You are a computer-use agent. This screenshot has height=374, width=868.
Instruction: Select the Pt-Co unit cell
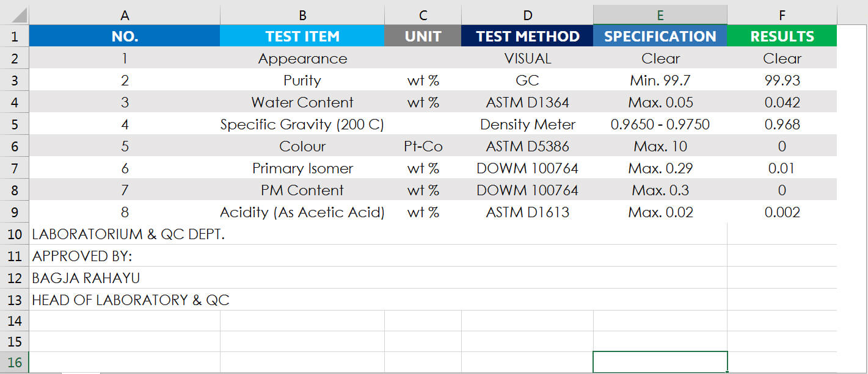(x=423, y=146)
